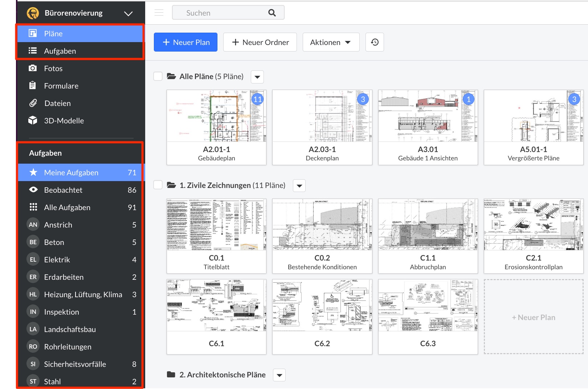The width and height of the screenshot is (588, 389).
Task: Check the 1. Zivile Zeichnungen checkbox
Action: (158, 185)
